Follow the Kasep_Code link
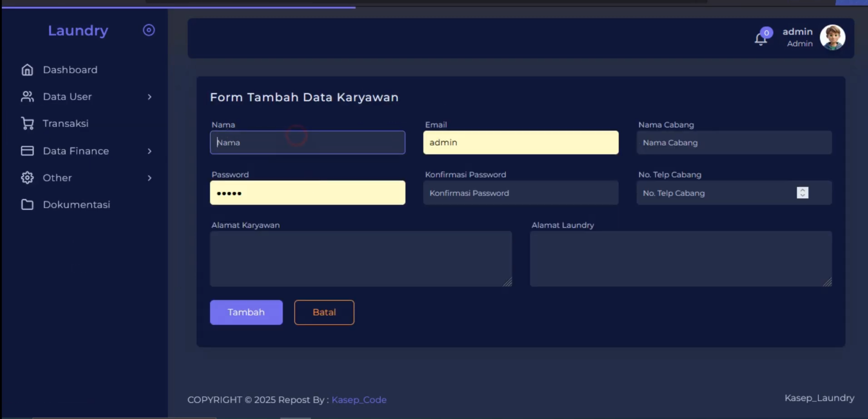Viewport: 868px width, 419px height. point(359,400)
